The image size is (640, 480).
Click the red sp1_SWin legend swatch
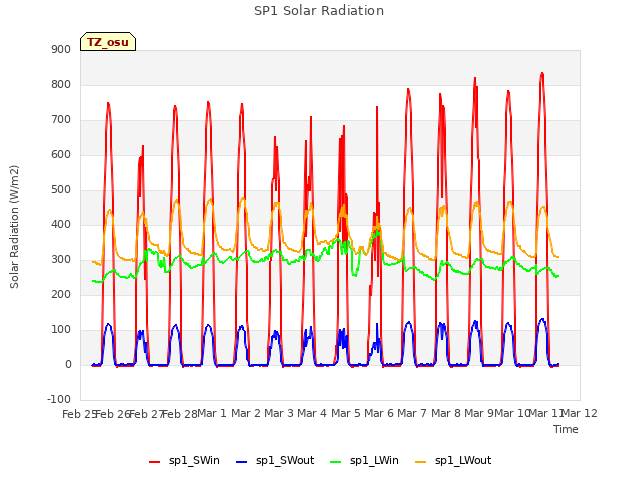point(155,462)
